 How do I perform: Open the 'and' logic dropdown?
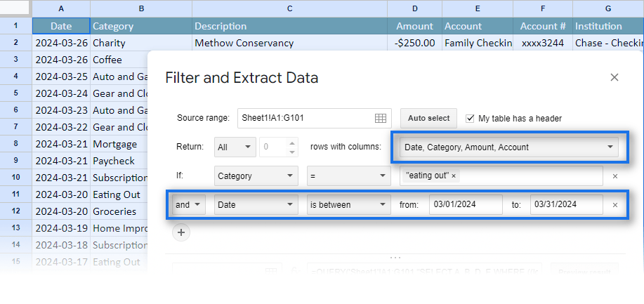click(188, 204)
